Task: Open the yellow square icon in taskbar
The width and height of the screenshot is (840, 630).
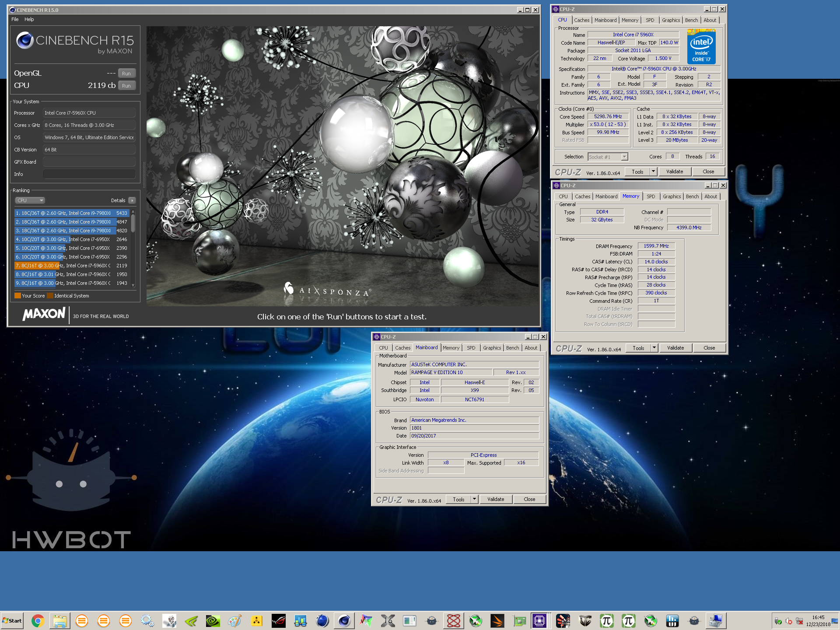Action: [x=256, y=620]
